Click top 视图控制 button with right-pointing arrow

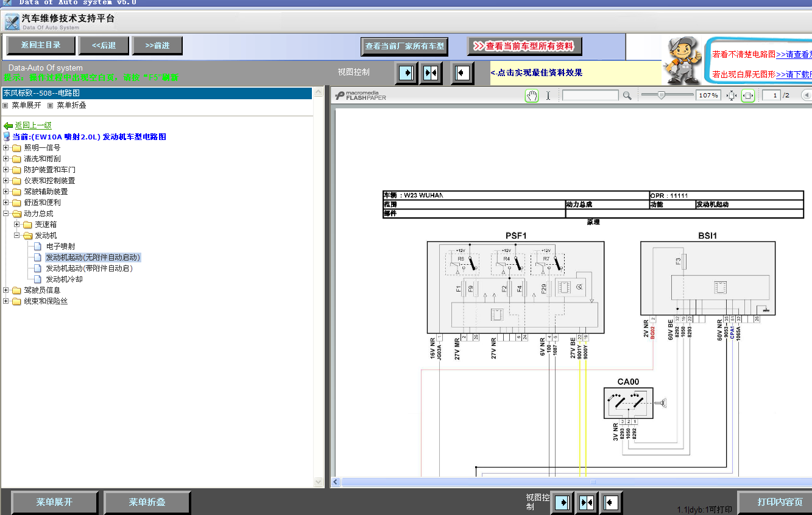pos(405,73)
